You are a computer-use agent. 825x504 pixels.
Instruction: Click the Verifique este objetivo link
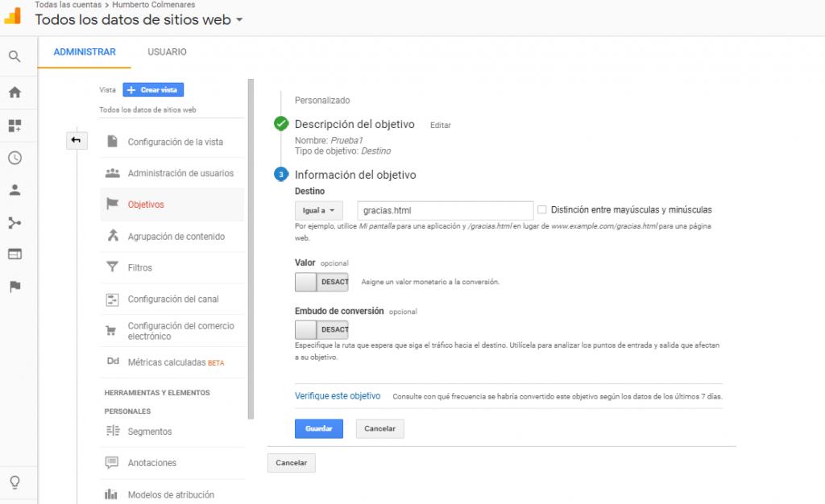pyautogui.click(x=338, y=395)
